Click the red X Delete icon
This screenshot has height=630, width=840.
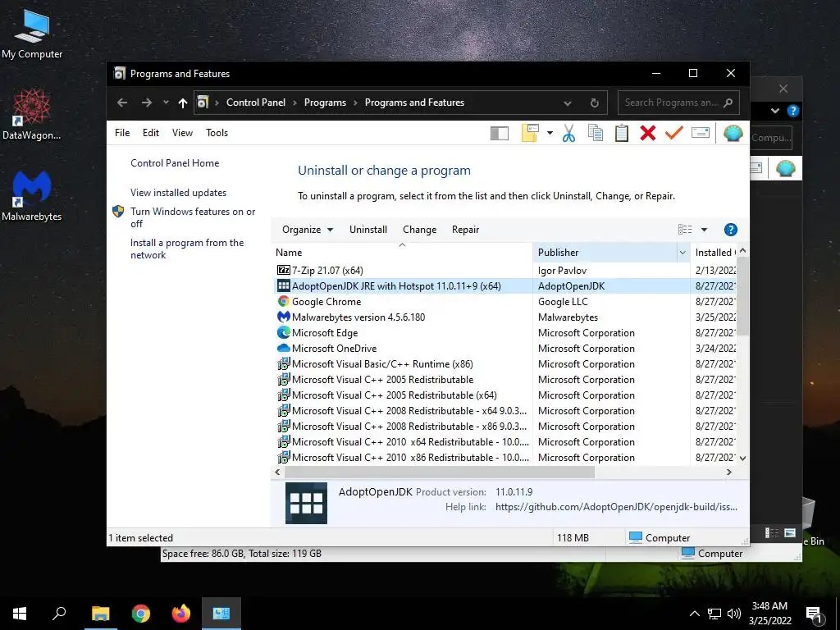tap(648, 133)
